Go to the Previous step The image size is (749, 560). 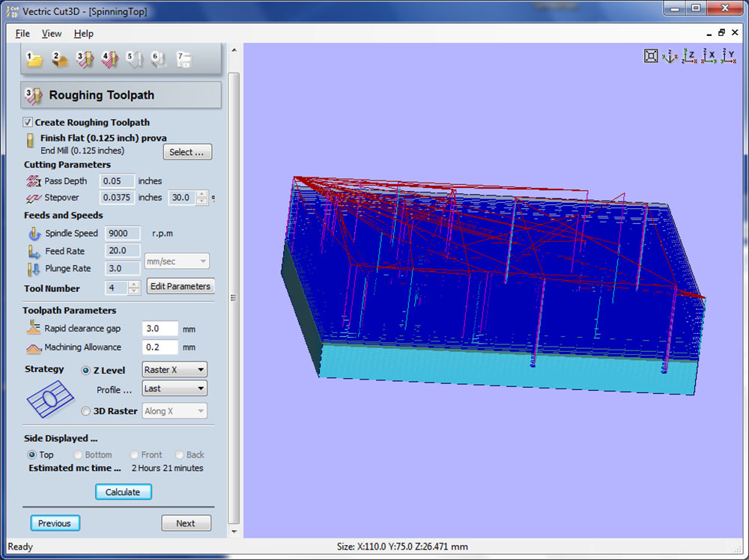click(x=55, y=523)
